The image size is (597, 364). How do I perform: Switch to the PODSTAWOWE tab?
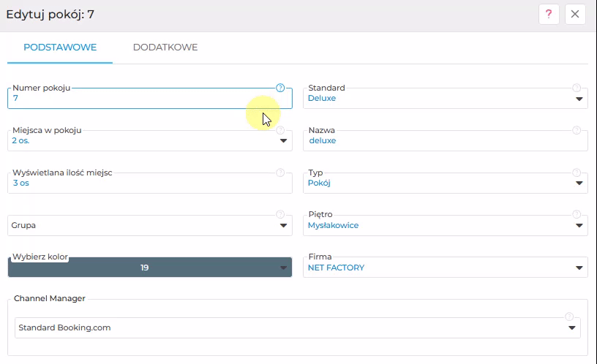tap(60, 48)
